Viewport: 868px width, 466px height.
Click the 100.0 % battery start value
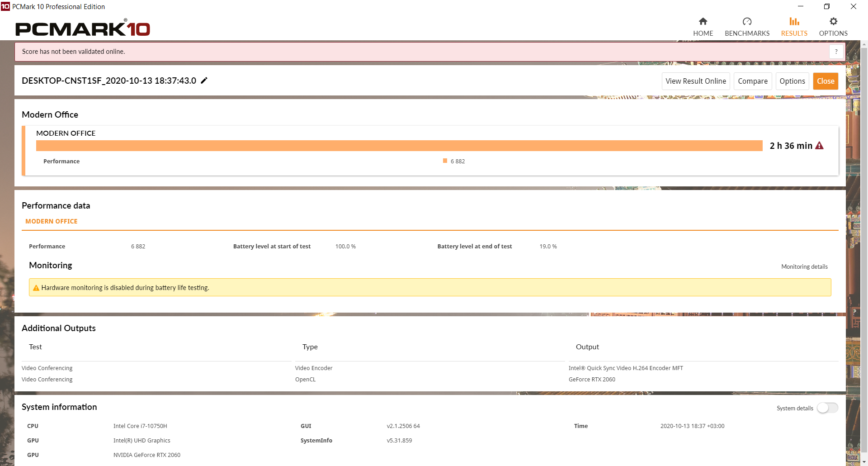click(345, 247)
